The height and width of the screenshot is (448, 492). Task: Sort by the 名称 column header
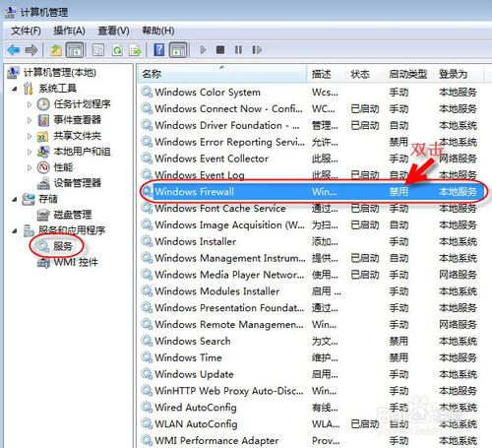point(222,74)
